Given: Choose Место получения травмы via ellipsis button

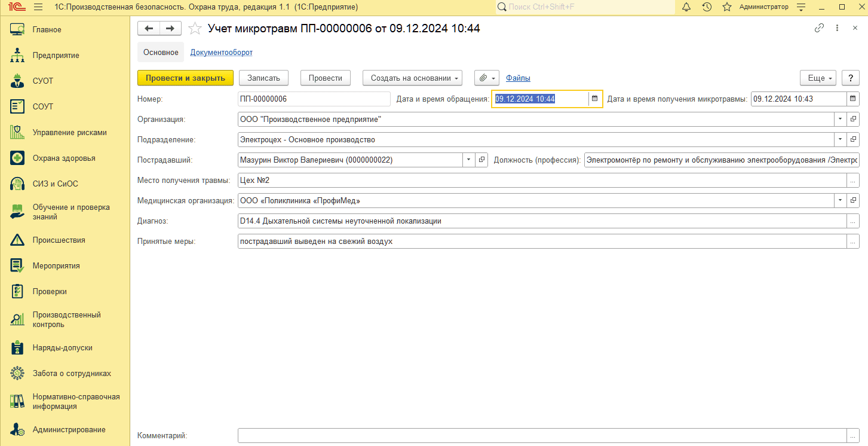Looking at the screenshot, I should 853,180.
